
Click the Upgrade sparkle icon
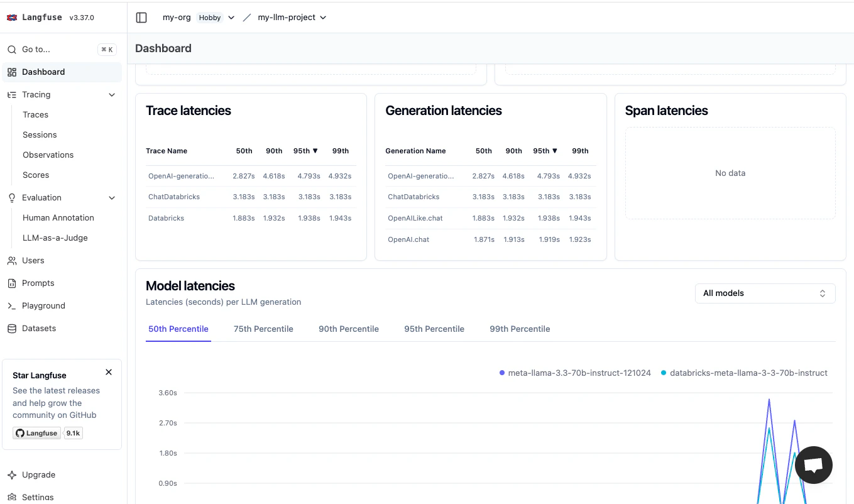(12, 475)
